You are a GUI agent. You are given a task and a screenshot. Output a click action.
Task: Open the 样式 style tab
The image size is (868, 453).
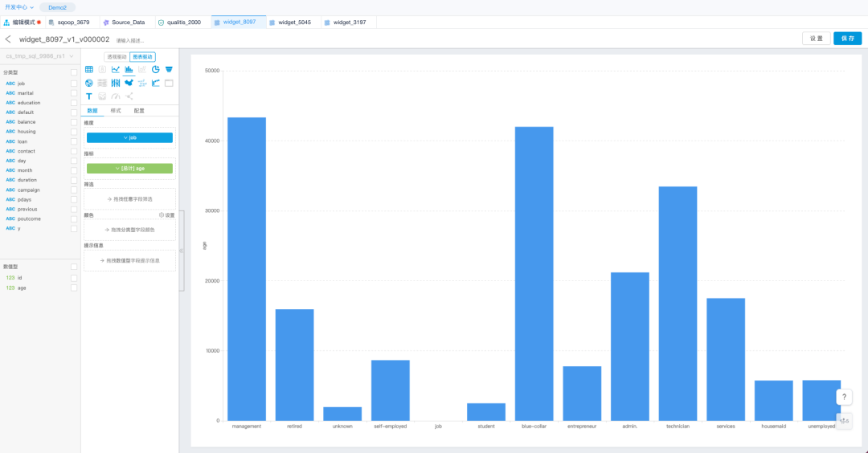tap(116, 111)
